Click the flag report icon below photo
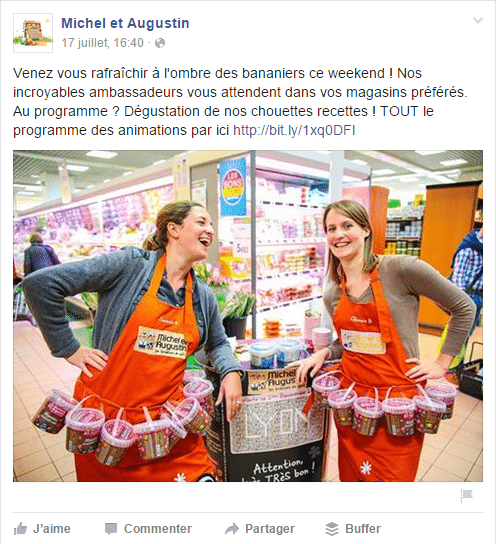The height and width of the screenshot is (544, 496). tap(466, 495)
